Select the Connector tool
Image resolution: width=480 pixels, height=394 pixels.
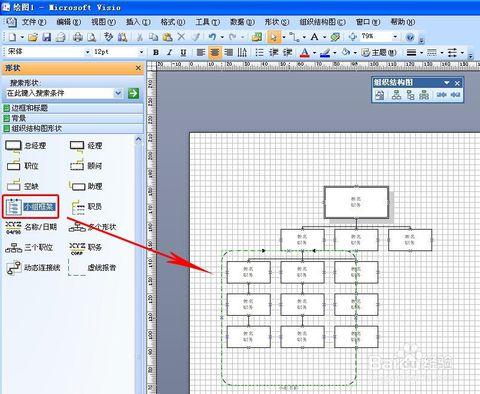294,37
